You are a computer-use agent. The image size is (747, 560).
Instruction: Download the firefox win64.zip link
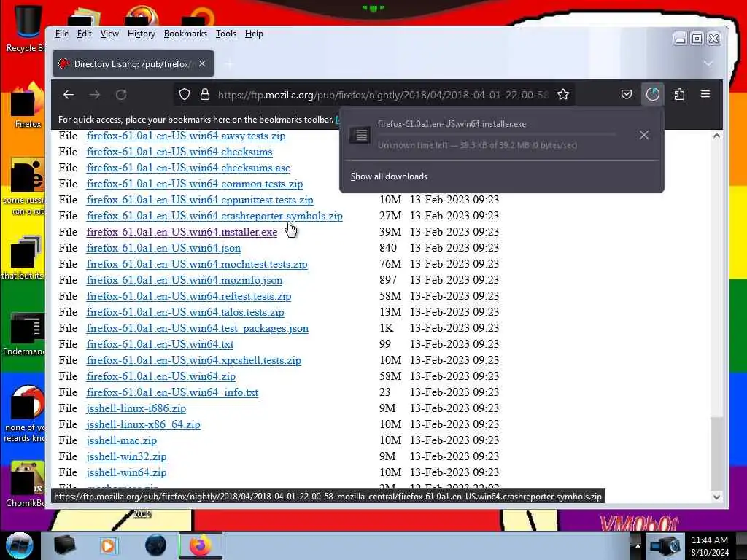(x=161, y=376)
